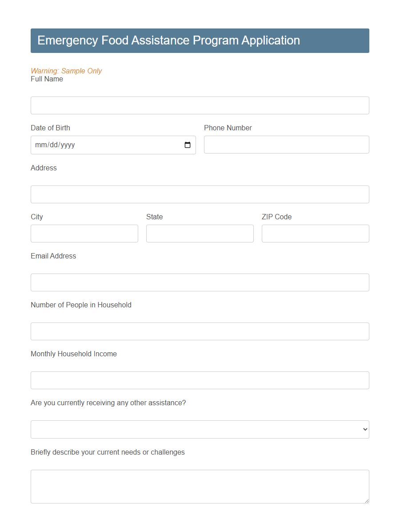The width and height of the screenshot is (400, 532).
Task: Select the Date of Birth label
Action: coord(50,128)
